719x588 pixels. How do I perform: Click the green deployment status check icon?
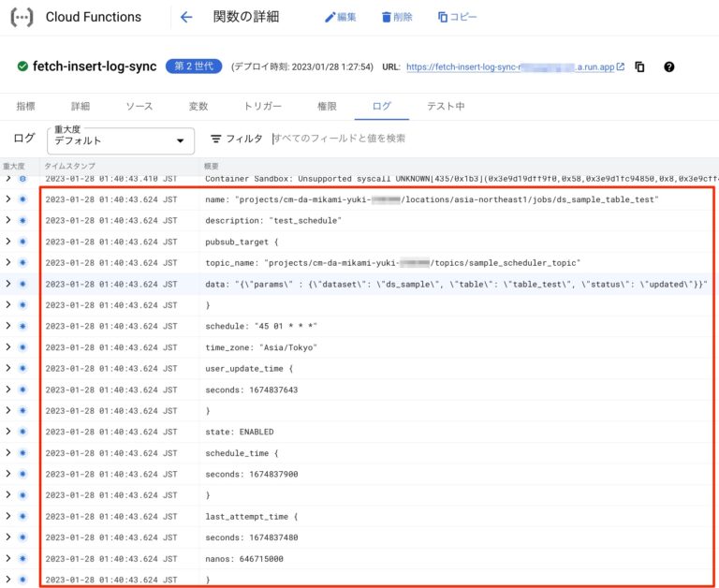tap(22, 66)
